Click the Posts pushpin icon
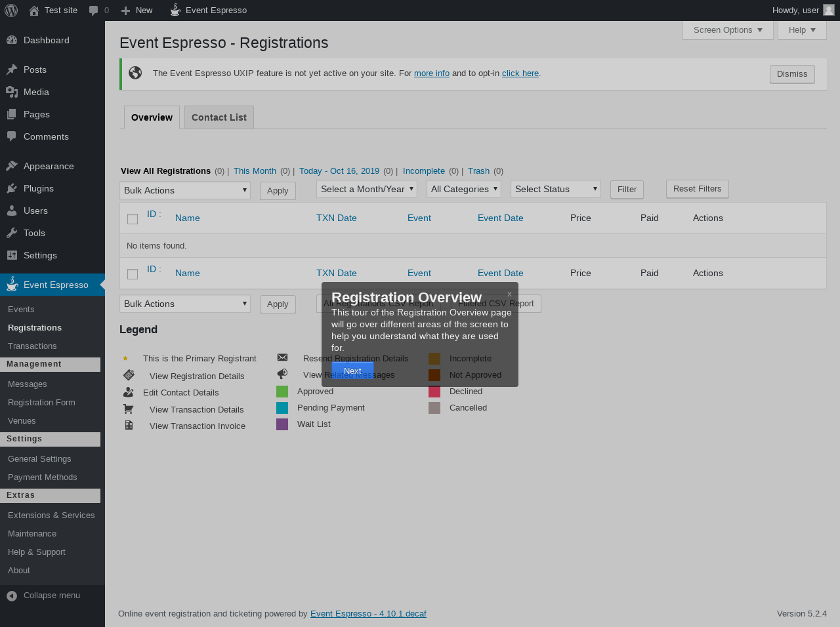Image resolution: width=840 pixels, height=627 pixels. click(x=12, y=70)
